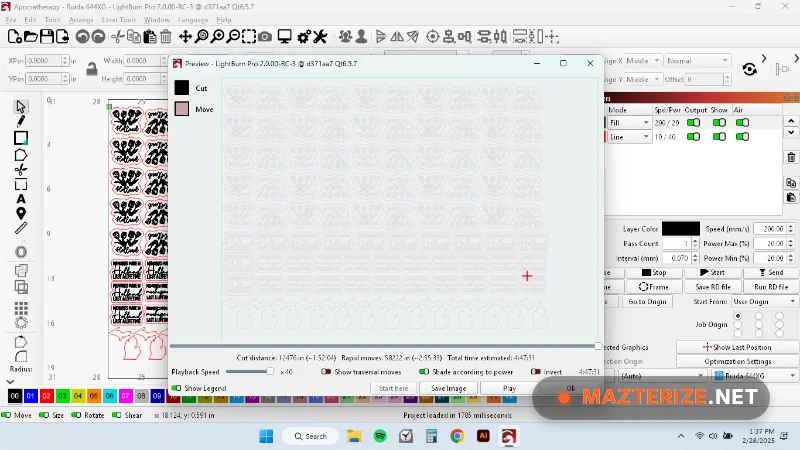
Task: Zoom out using the minus magnifier icon
Action: point(233,37)
